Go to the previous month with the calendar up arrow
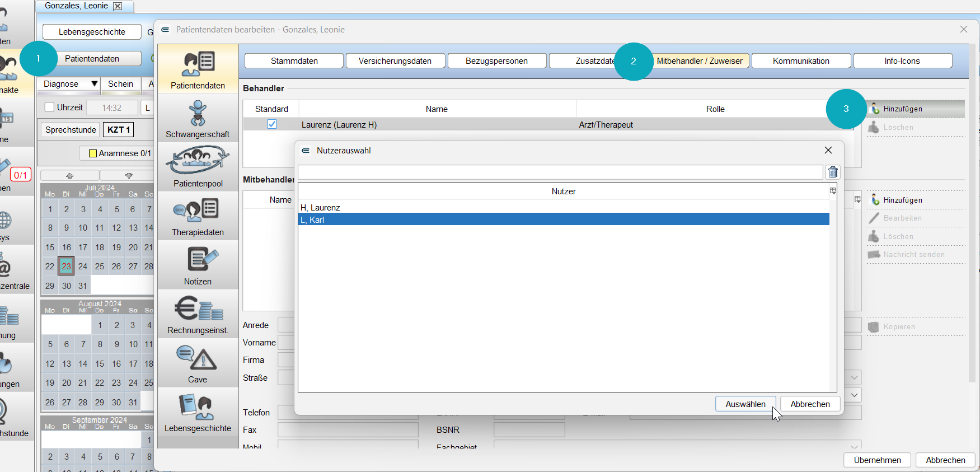This screenshot has width=980, height=472. click(x=69, y=175)
